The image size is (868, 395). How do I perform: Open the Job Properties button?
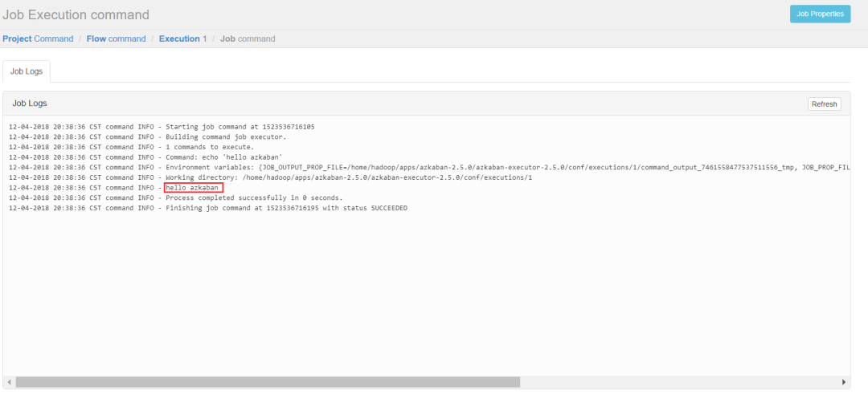coord(820,14)
